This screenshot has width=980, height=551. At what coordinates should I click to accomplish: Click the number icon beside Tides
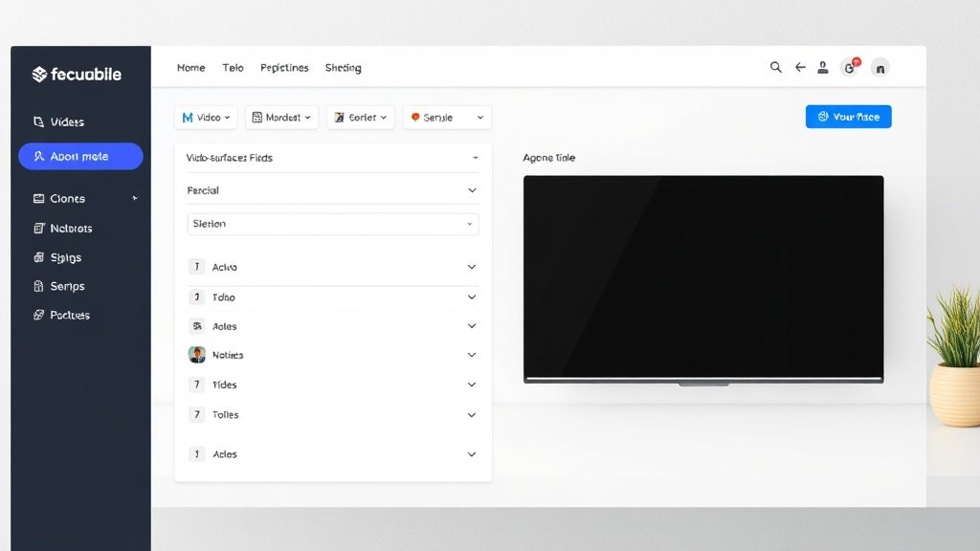click(197, 385)
